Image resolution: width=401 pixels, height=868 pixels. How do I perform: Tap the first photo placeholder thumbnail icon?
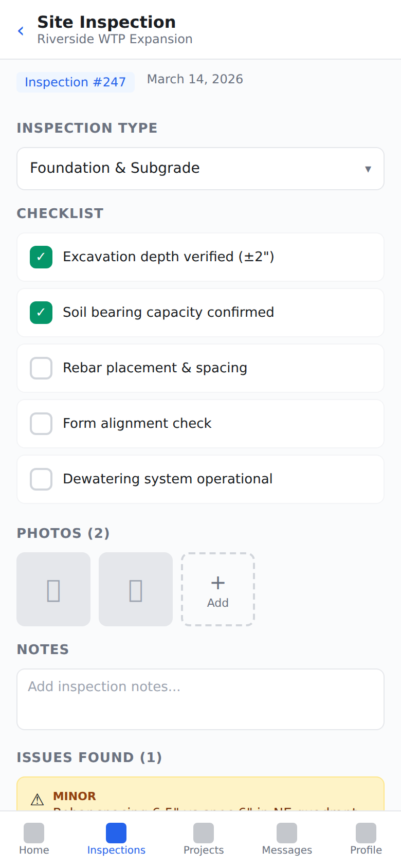coord(53,589)
